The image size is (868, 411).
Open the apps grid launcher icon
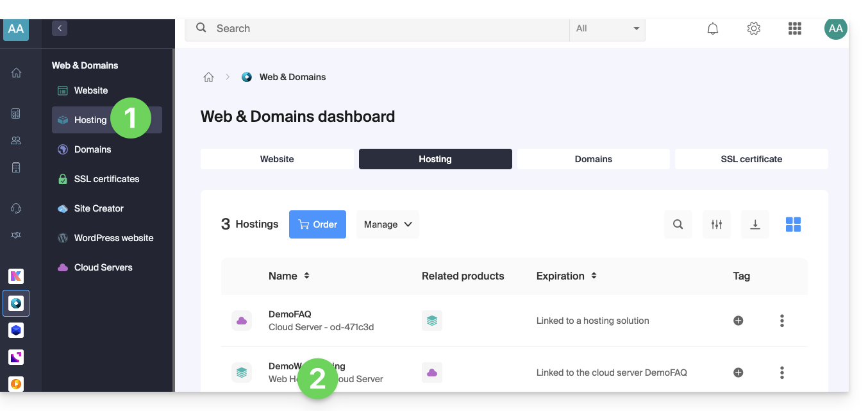(794, 29)
